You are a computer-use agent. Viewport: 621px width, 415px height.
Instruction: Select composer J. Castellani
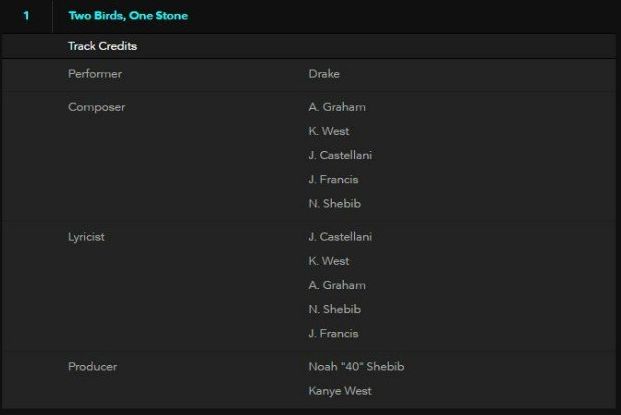click(340, 155)
